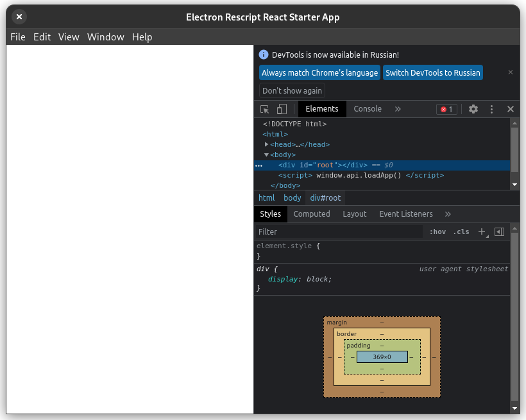Close the DevTools panel
Viewport: 526px width, 420px height.
coord(510,109)
